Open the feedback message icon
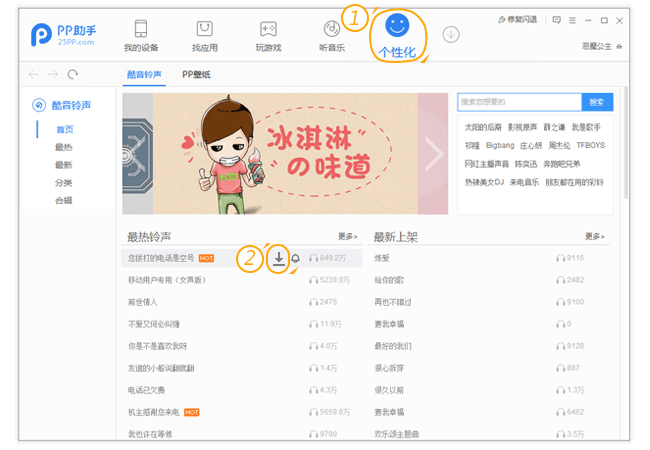Screen dimensions: 650x450 click(557, 20)
